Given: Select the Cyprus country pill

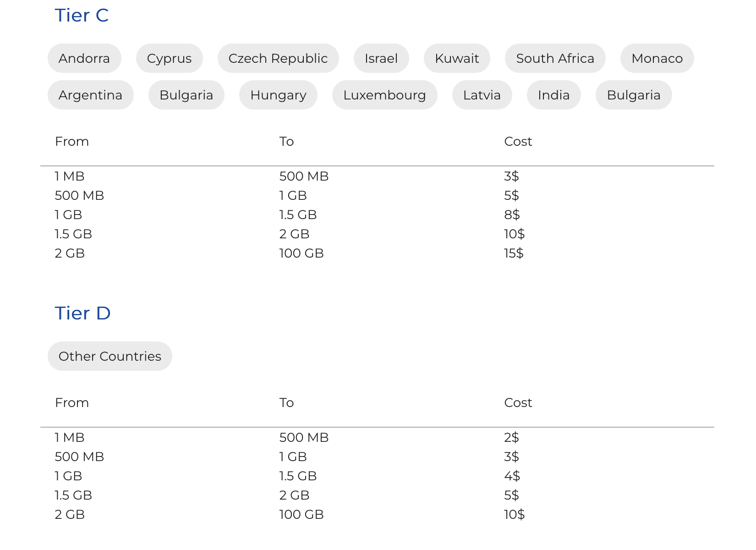Looking at the screenshot, I should (x=169, y=58).
